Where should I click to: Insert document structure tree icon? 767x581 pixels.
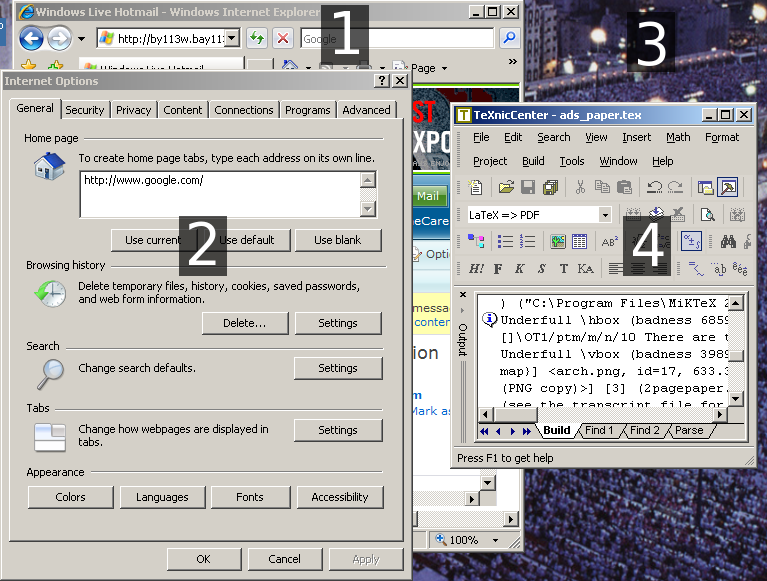click(475, 241)
